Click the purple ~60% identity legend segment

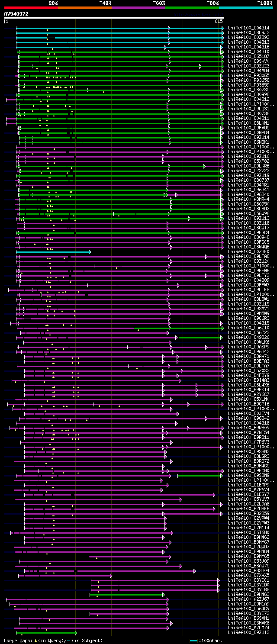(x=138, y=7)
